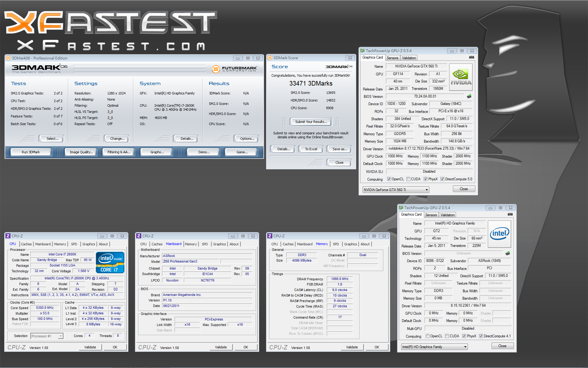Click the 3DMark06 progress bar area
This screenshot has height=368, width=588.
click(x=139, y=69)
